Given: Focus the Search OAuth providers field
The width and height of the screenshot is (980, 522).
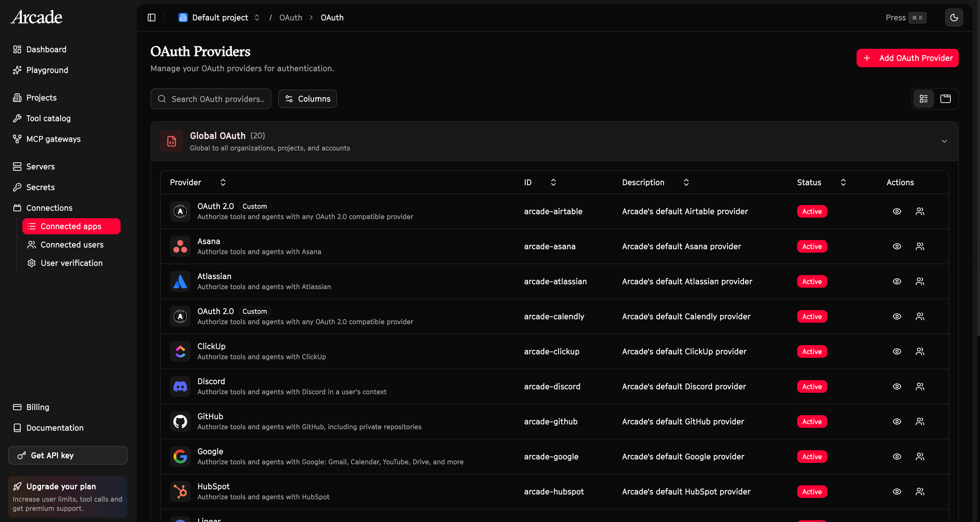Looking at the screenshot, I should (217, 99).
